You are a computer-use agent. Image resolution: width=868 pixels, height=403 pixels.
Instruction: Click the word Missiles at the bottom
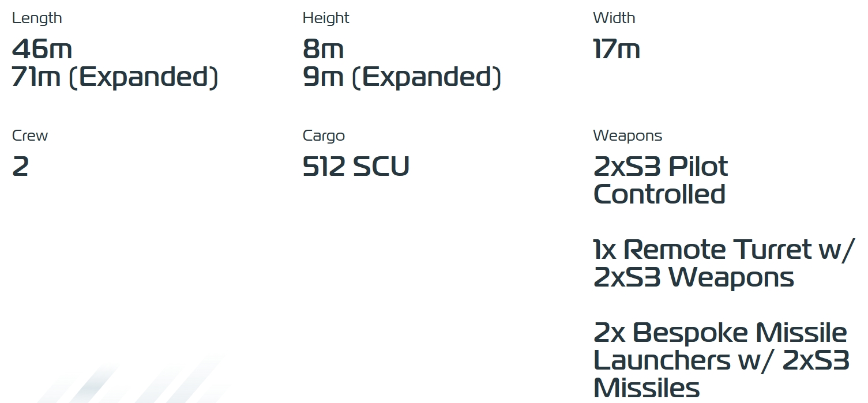click(x=646, y=387)
